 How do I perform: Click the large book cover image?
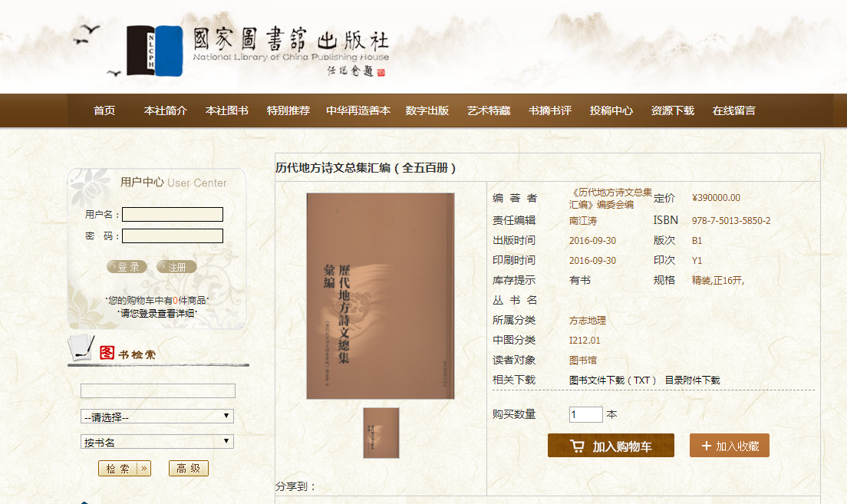(x=381, y=295)
